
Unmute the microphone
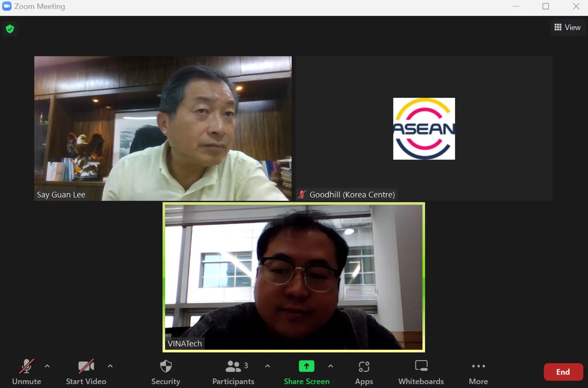click(26, 372)
